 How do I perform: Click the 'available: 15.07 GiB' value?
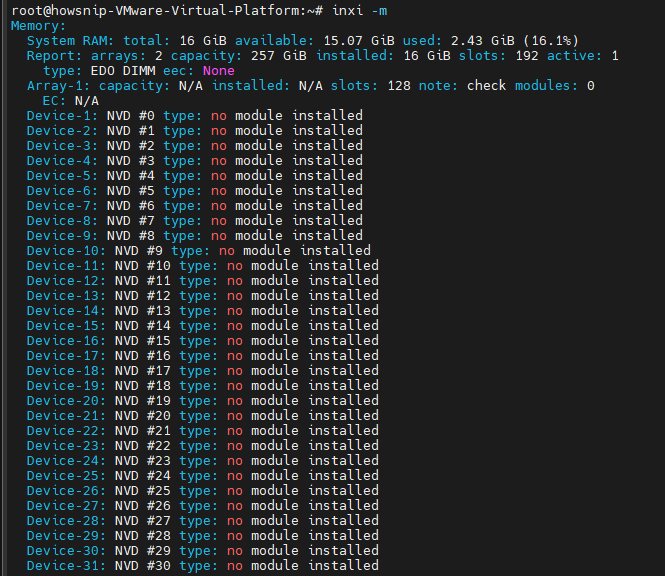(x=315, y=41)
